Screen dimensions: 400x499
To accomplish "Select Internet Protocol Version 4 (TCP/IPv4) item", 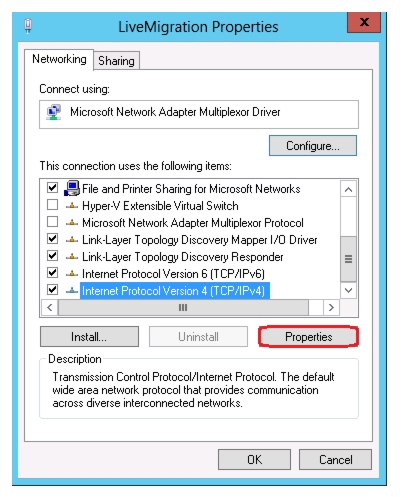I will pos(173,291).
